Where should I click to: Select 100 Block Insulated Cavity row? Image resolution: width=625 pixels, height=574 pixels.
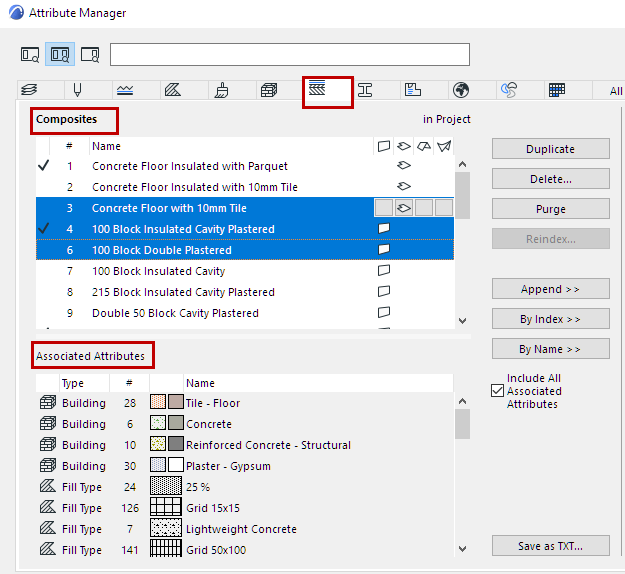245,271
